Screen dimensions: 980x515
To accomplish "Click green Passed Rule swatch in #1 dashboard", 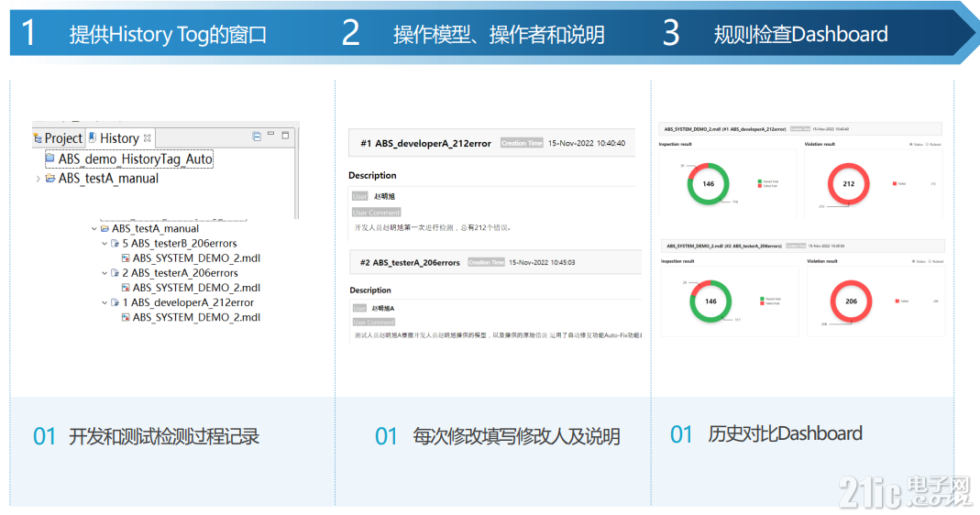I will pos(760,181).
